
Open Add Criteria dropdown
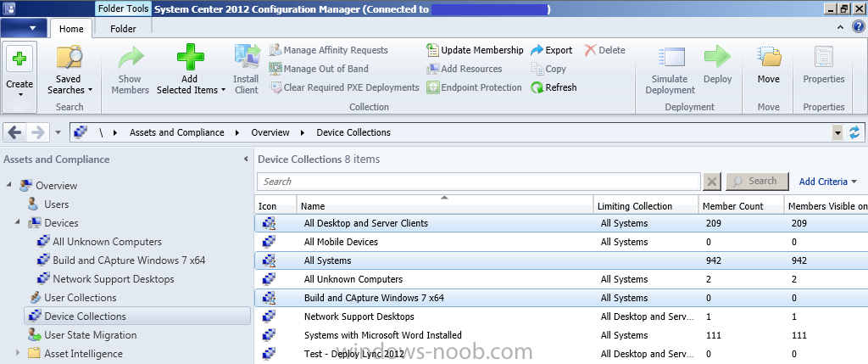(x=828, y=182)
